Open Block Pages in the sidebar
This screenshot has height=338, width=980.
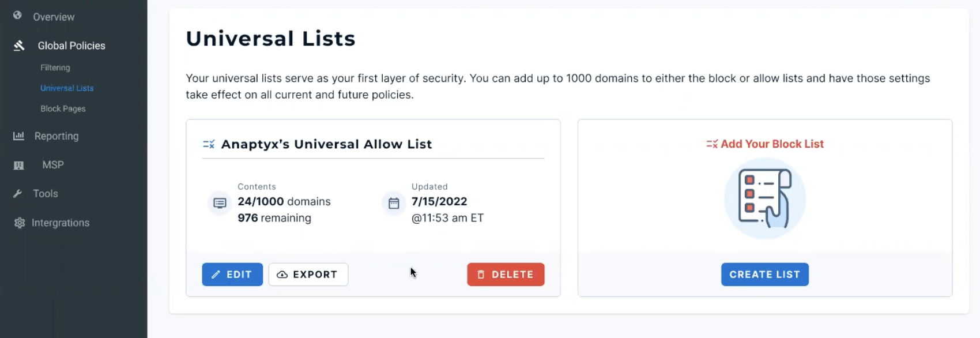[63, 108]
